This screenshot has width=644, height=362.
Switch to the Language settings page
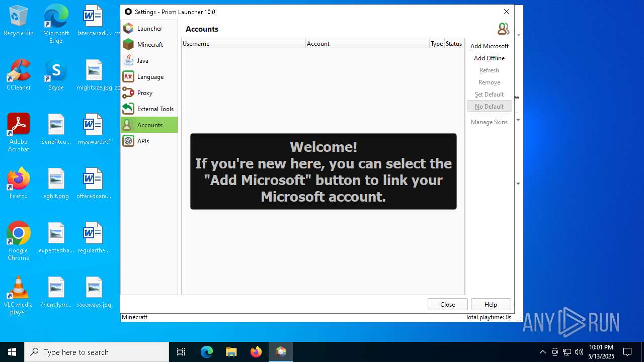(x=149, y=76)
